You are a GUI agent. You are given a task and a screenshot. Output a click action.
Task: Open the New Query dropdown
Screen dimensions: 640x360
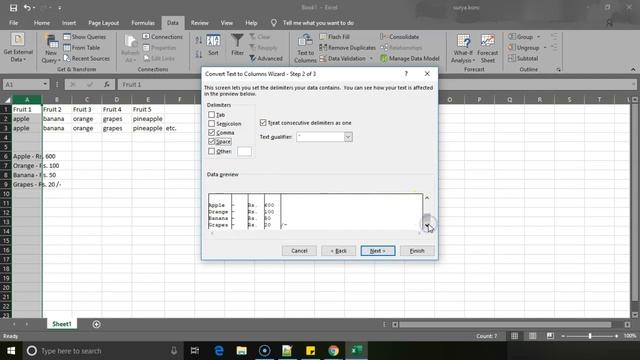[x=51, y=49]
